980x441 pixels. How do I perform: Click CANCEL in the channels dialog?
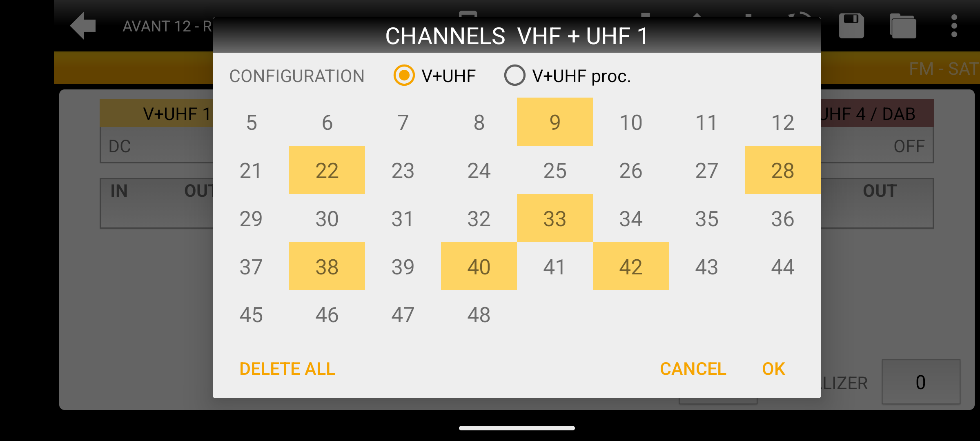coord(693,369)
